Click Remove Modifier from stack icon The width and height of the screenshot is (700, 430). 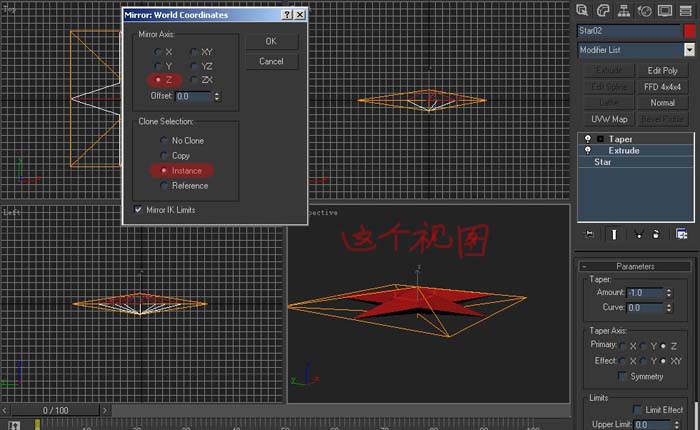[656, 234]
